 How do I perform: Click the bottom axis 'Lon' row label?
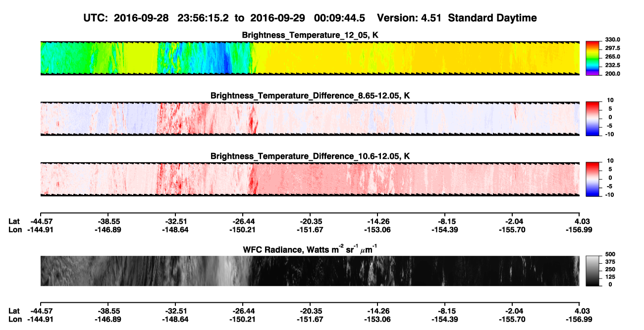click(x=15, y=319)
